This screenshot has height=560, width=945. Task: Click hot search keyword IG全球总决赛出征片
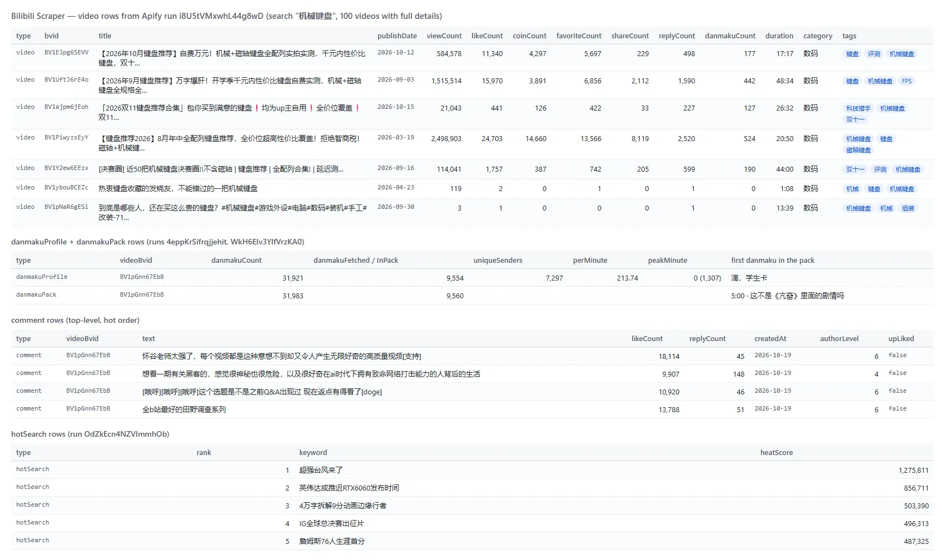click(x=331, y=523)
